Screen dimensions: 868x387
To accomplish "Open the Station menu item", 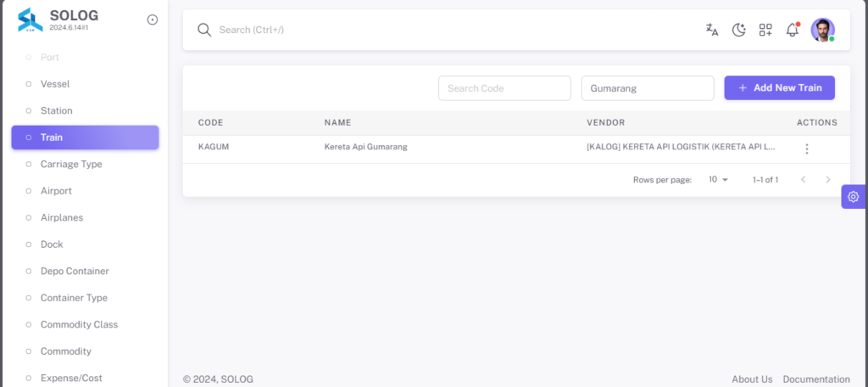I will point(86,110).
